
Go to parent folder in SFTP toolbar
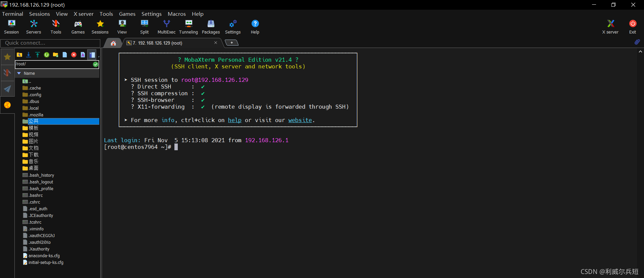pos(19,55)
